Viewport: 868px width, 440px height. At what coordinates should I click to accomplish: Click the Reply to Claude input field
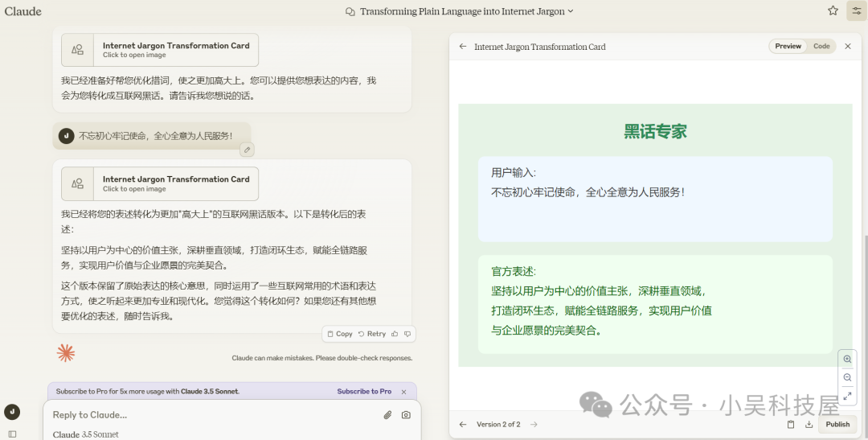[x=209, y=415]
